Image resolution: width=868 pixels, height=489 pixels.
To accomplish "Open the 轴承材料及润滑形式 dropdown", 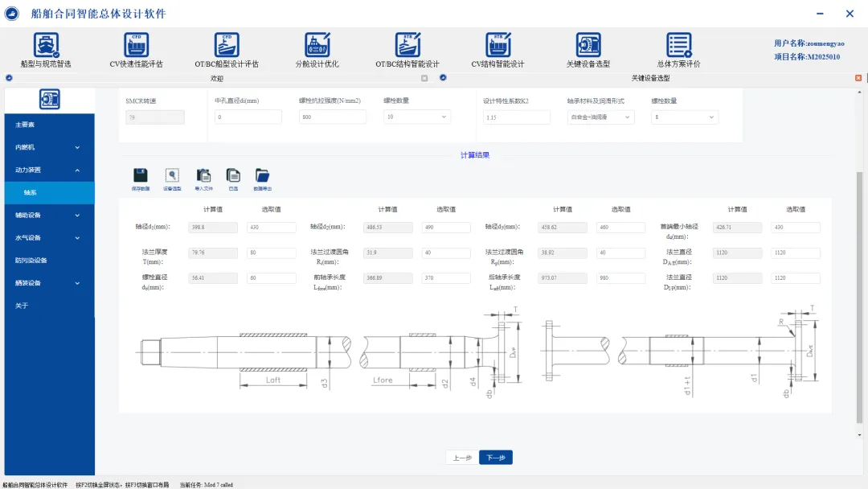I will [600, 117].
